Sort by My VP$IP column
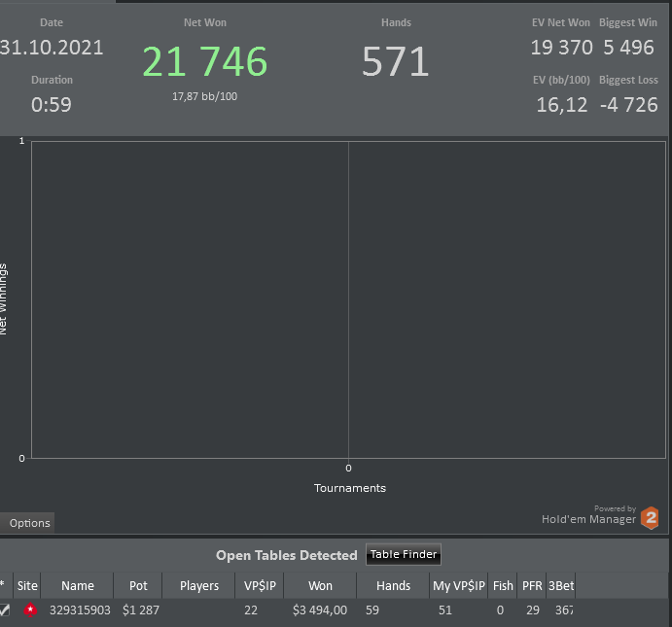The height and width of the screenshot is (627, 672). [459, 585]
